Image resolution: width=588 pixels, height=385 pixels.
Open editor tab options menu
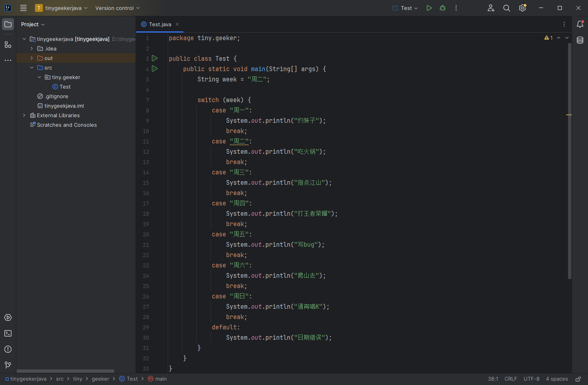tap(564, 24)
